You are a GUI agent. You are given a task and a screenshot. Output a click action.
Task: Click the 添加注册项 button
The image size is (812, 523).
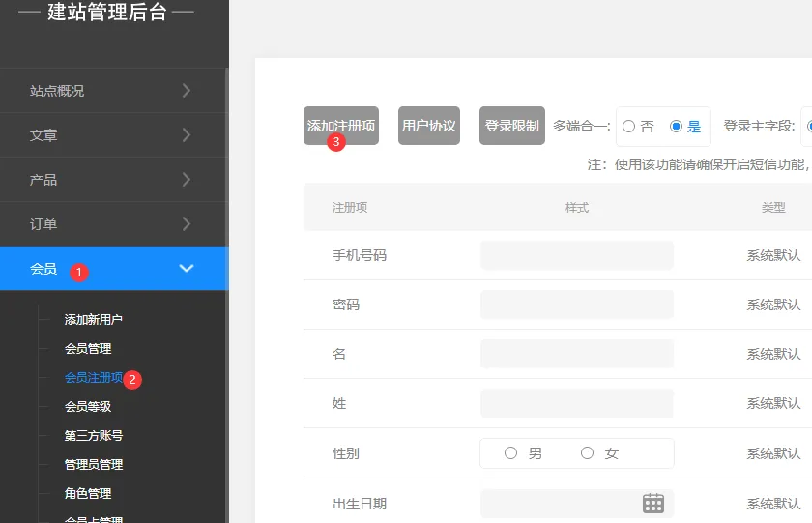tap(341, 126)
